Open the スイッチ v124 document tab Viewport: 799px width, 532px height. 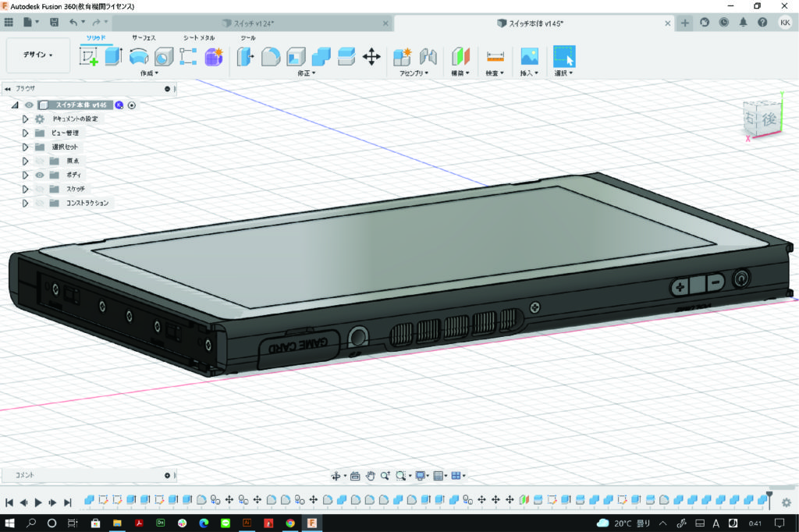pos(253,23)
